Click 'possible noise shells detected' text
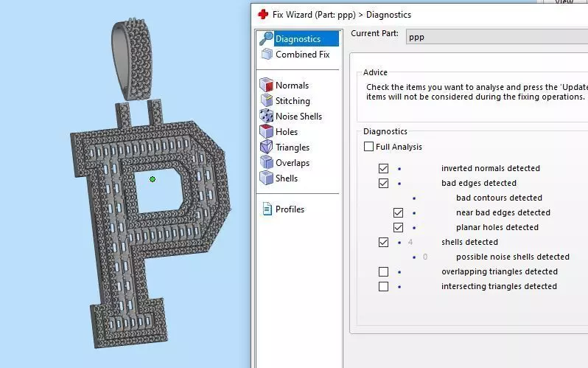Screen dimensions: 588x368 click(513, 257)
